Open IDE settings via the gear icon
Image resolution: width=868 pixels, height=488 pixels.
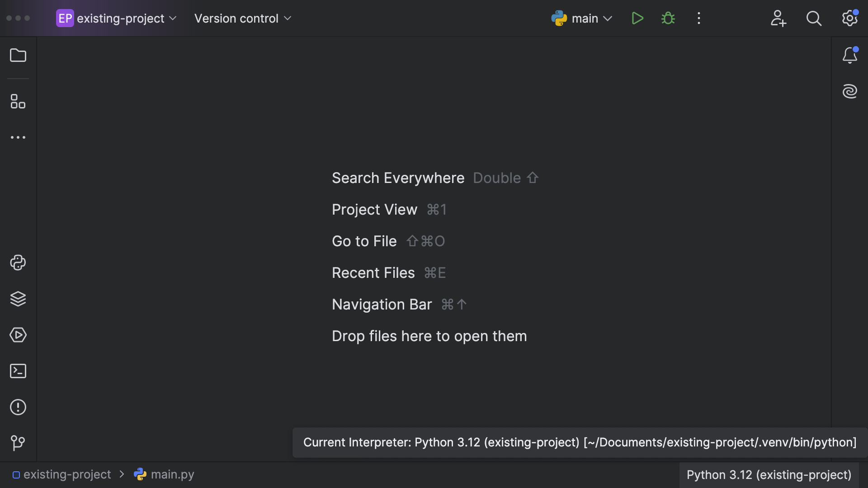[x=849, y=18]
